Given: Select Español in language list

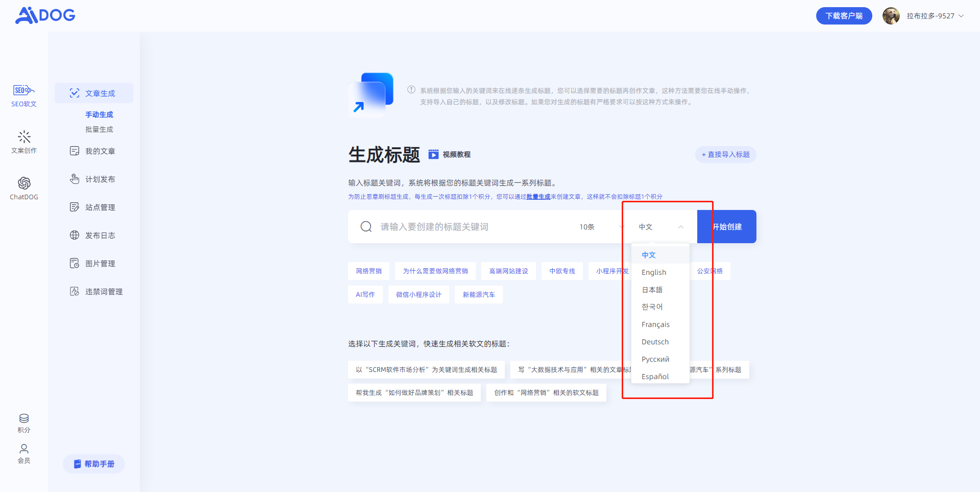Looking at the screenshot, I should point(660,377).
